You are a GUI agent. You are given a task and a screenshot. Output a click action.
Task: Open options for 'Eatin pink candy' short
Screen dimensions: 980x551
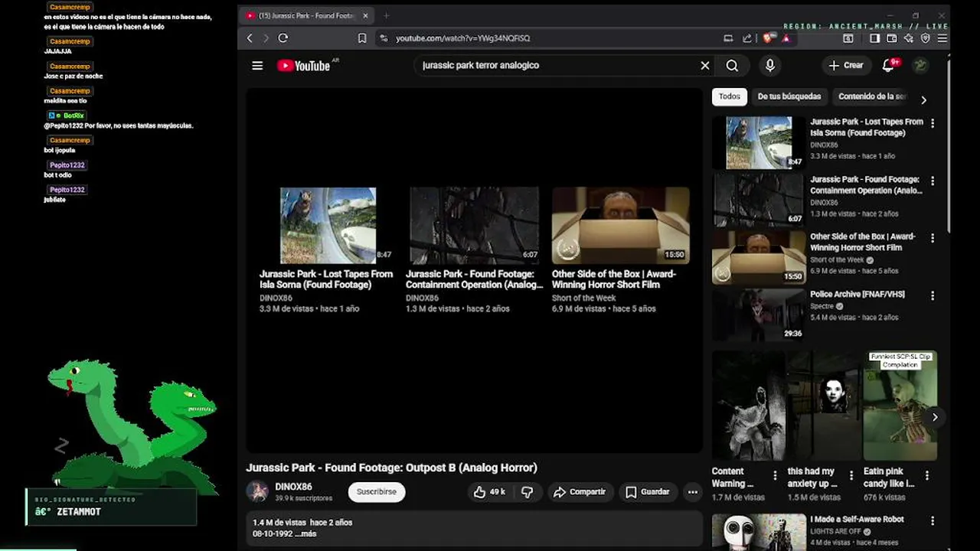(x=927, y=475)
